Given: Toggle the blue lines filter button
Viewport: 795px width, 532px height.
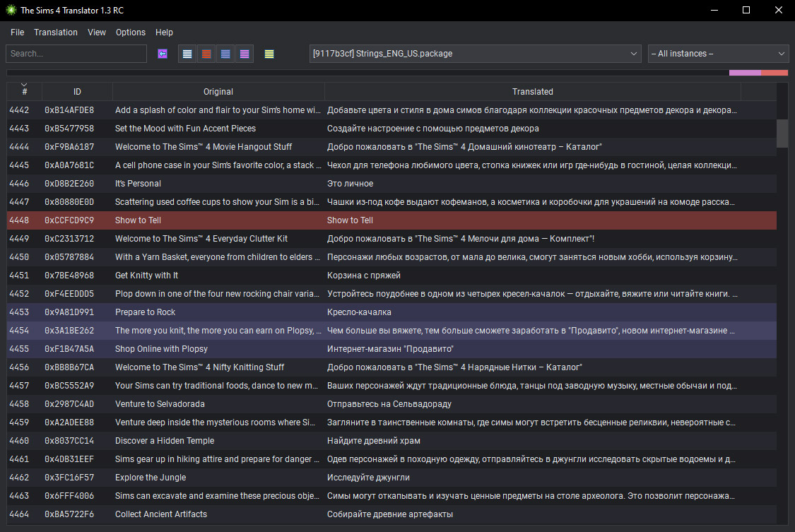Looking at the screenshot, I should [x=225, y=54].
